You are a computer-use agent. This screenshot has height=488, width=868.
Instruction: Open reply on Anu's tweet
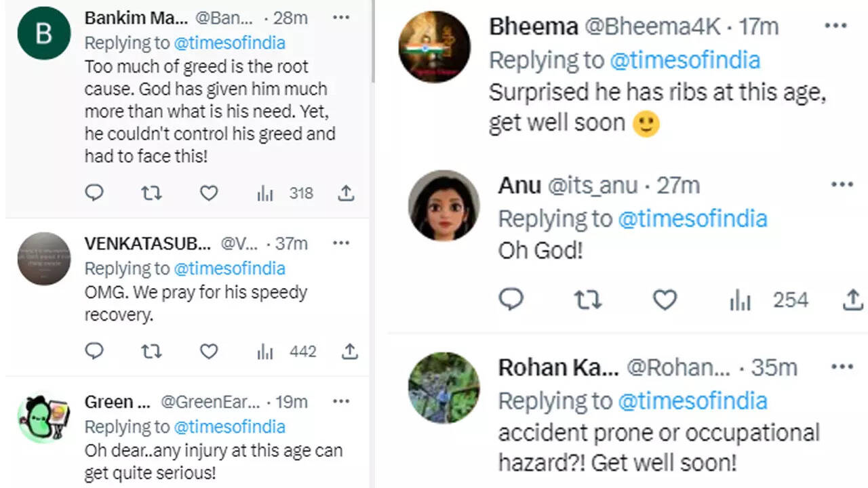511,300
